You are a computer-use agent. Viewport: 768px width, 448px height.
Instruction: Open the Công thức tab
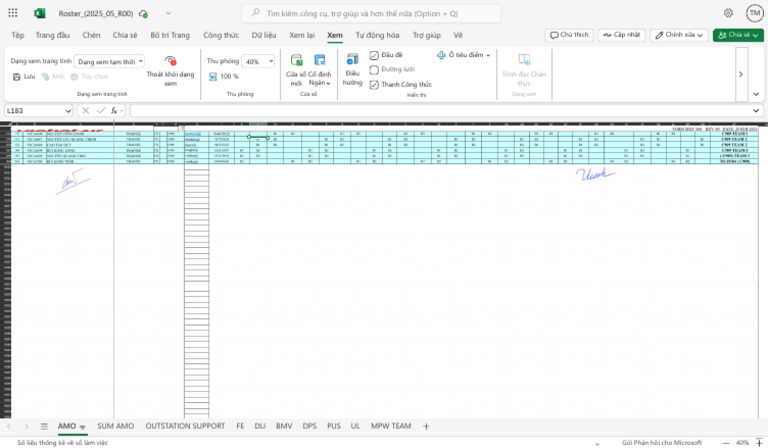point(221,35)
